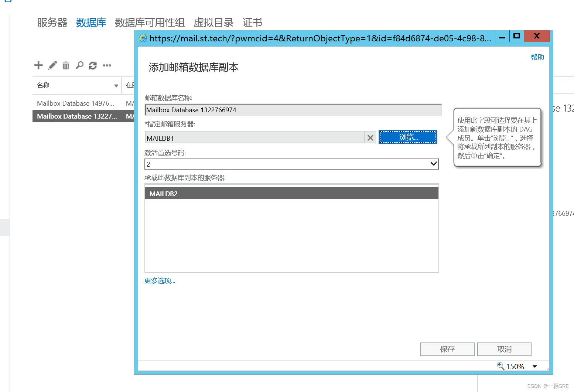Open the 150% zoom level dropdown arrow
The height and width of the screenshot is (392, 574).
click(534, 367)
